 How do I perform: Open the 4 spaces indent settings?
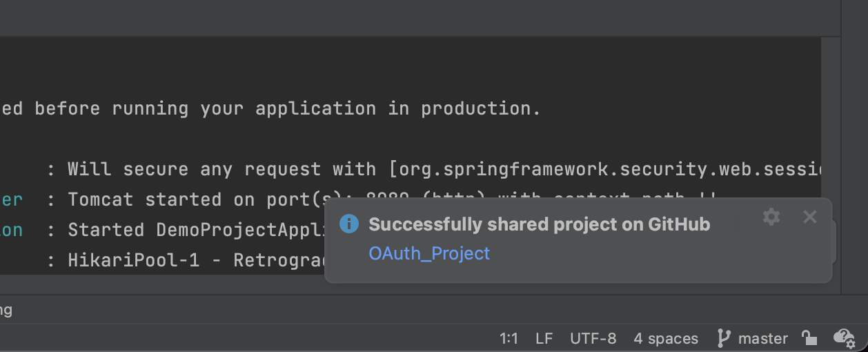click(x=666, y=338)
